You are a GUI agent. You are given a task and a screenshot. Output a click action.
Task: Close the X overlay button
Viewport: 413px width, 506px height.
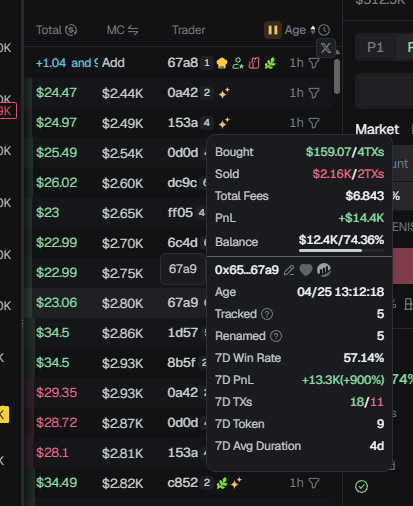[326, 48]
